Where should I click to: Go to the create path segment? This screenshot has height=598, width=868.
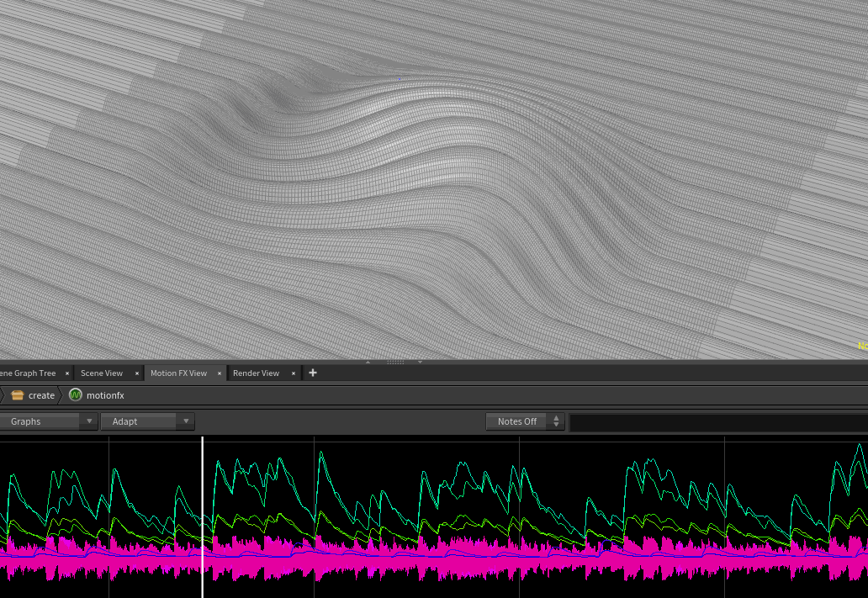tap(41, 395)
